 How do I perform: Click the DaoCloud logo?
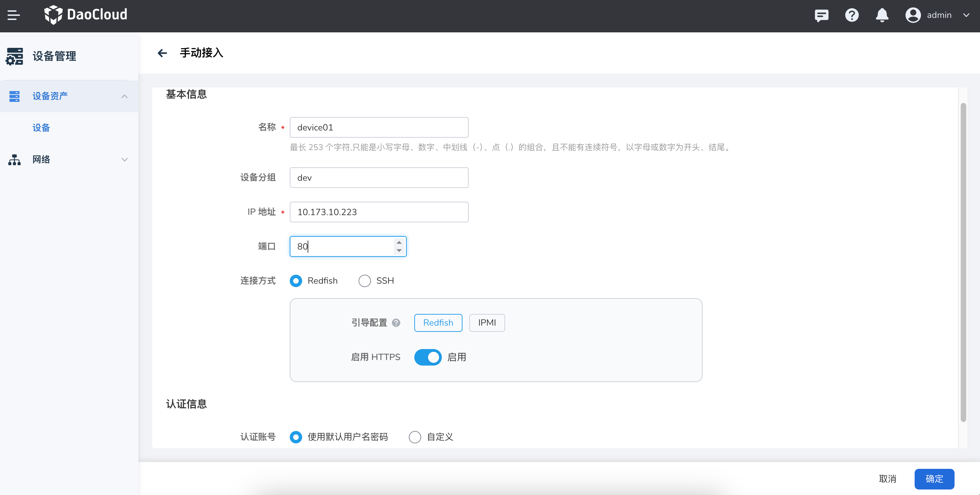pos(86,15)
